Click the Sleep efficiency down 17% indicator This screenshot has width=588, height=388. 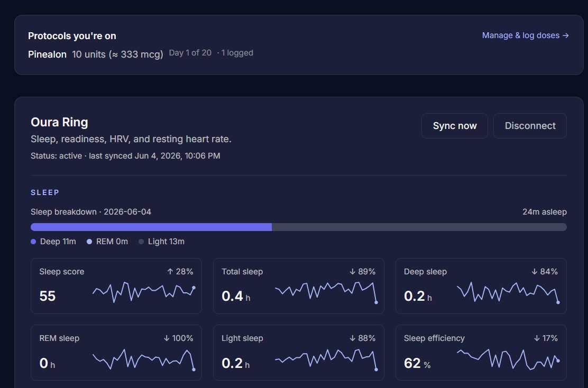tap(546, 338)
